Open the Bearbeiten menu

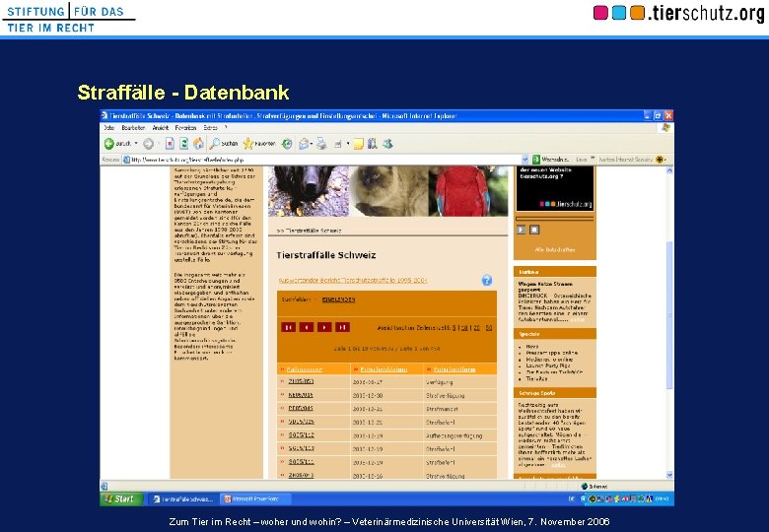click(x=133, y=127)
